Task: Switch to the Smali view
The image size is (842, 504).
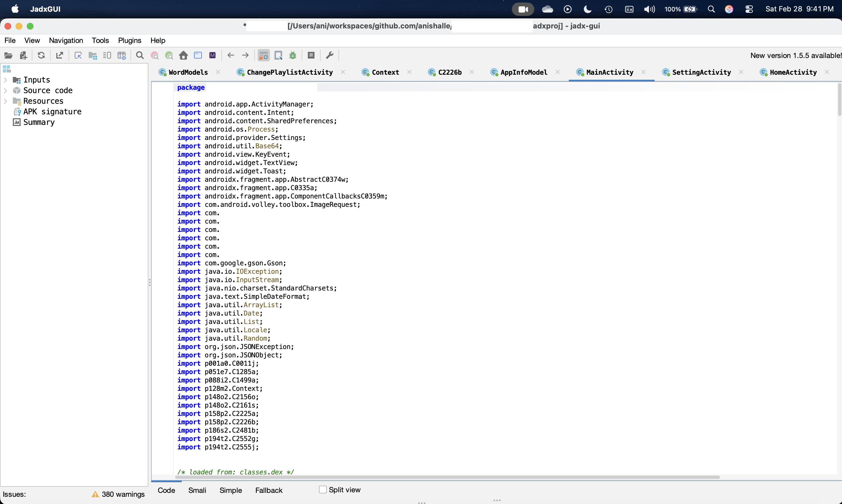Action: coord(197,490)
